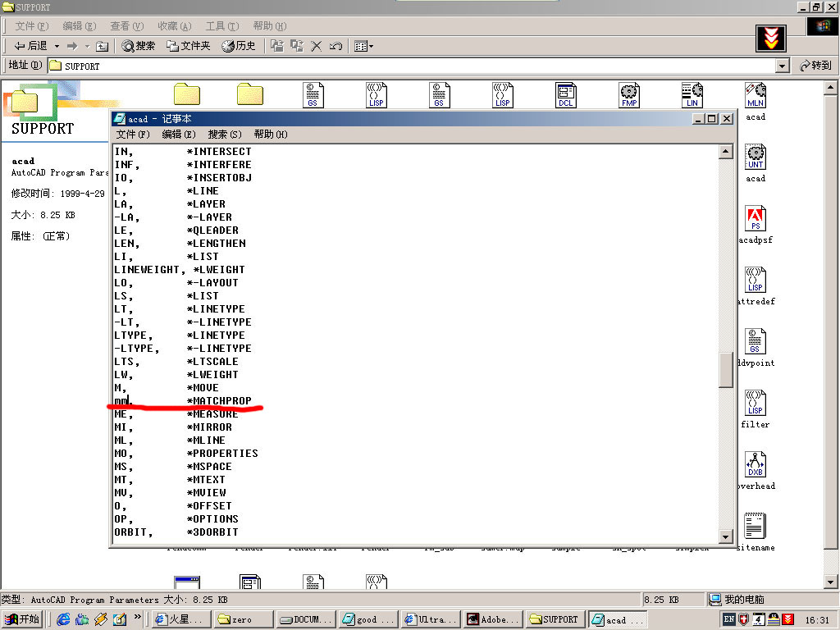Open the attredef LISP file icon
Viewport: 840px width, 630px height.
[x=756, y=281]
